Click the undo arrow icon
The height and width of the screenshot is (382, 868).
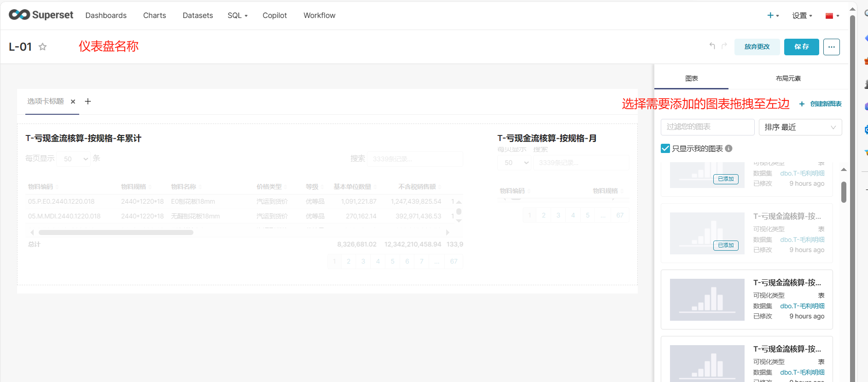[712, 46]
